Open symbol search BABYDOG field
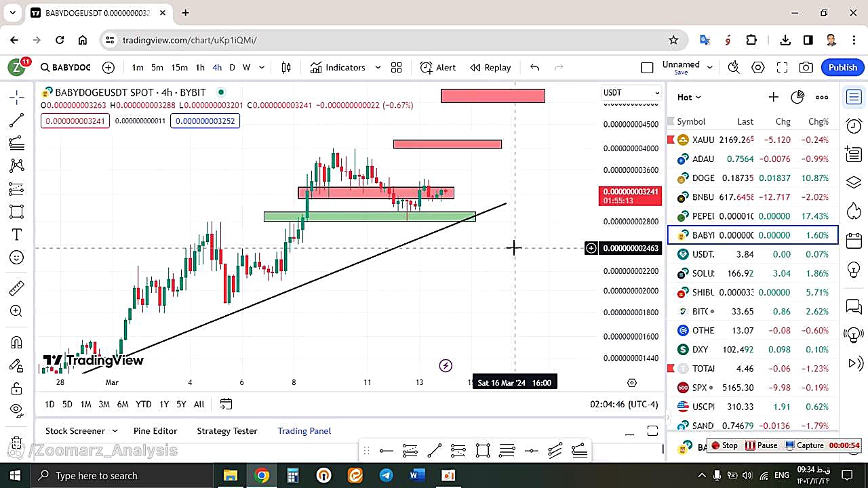868x488 pixels. [65, 68]
